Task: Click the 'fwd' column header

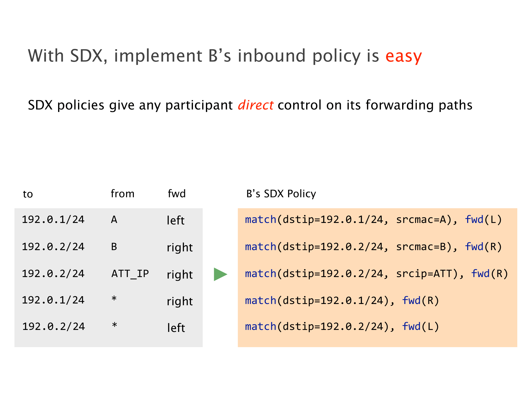Action: [x=177, y=194]
